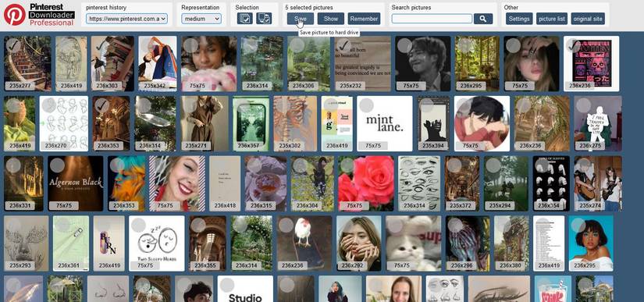Open the woman on teal background thumbnail
The width and height of the screenshot is (644, 302).
pos(591,243)
